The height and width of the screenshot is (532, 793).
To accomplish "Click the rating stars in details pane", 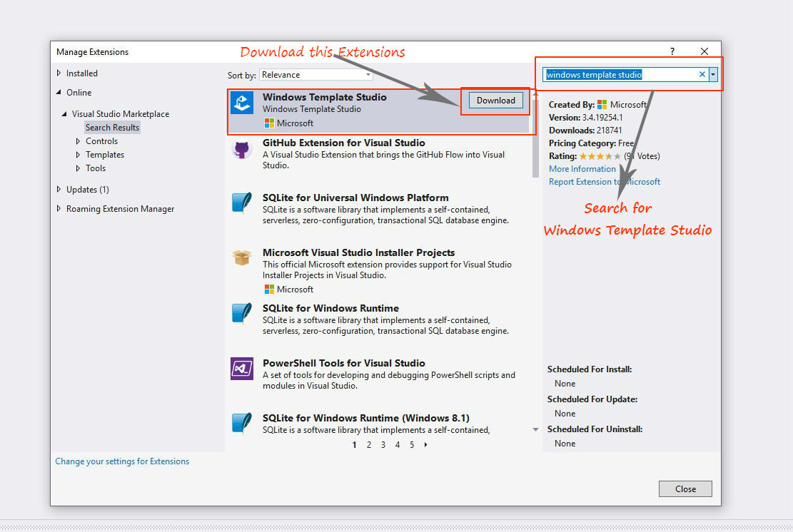I will point(600,156).
